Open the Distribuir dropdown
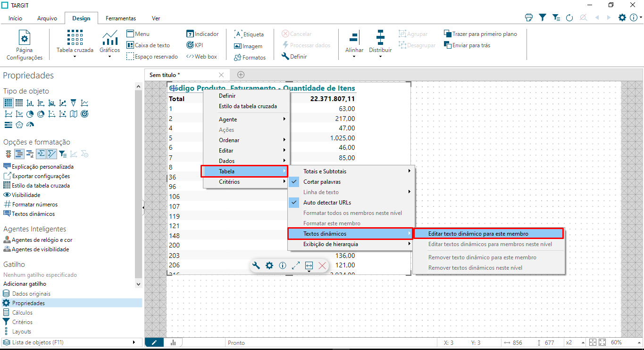The image size is (644, 350). pyautogui.click(x=380, y=57)
